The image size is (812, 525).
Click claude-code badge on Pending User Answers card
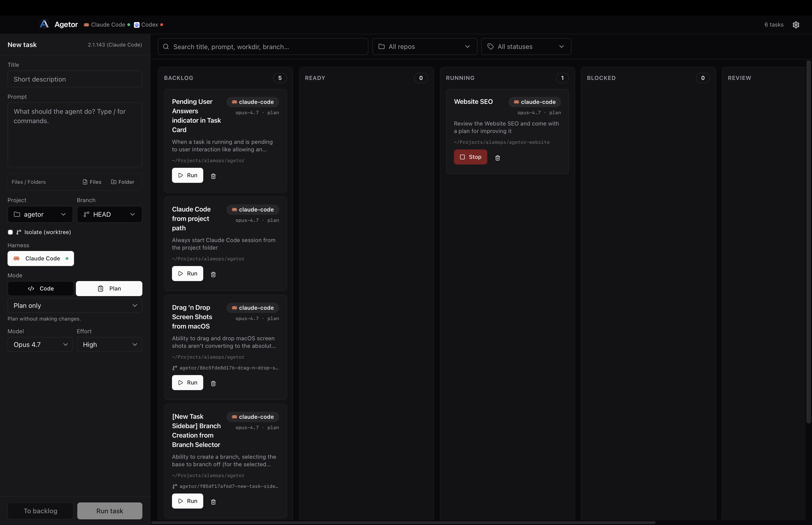tap(253, 102)
